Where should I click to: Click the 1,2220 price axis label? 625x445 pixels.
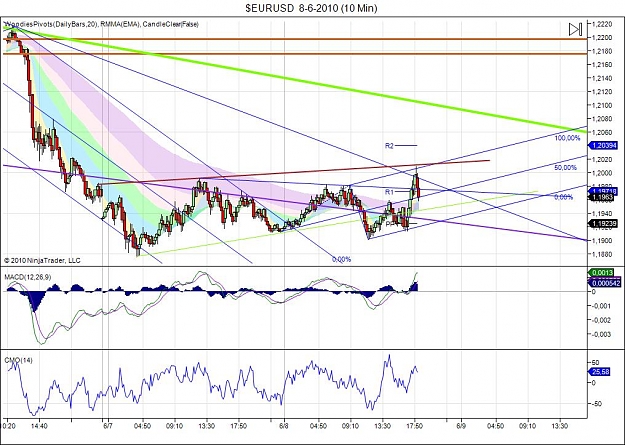pos(601,24)
